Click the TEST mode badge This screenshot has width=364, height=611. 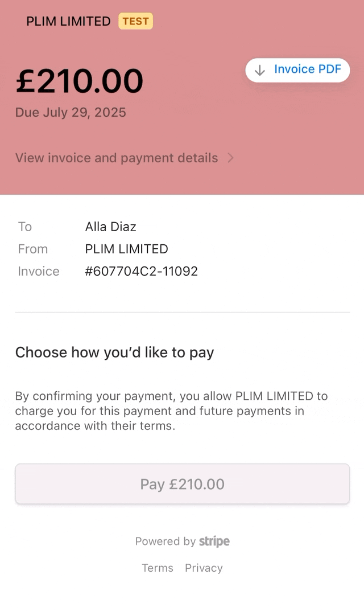click(x=135, y=21)
